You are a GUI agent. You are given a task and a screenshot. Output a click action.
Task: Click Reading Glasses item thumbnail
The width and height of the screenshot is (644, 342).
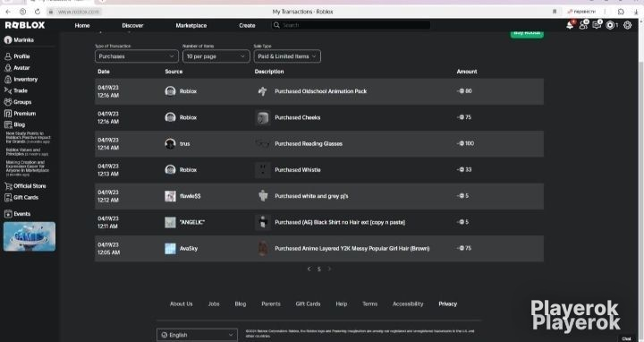263,144
